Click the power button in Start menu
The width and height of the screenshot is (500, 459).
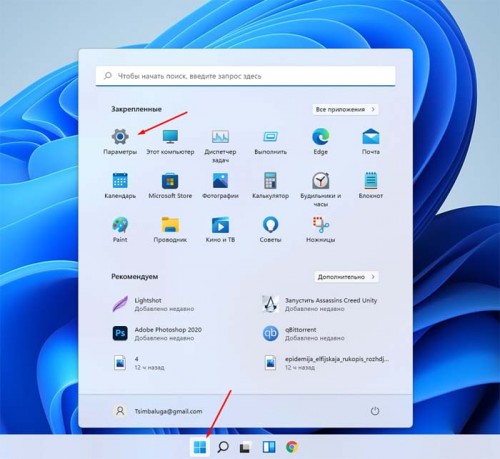pos(375,411)
